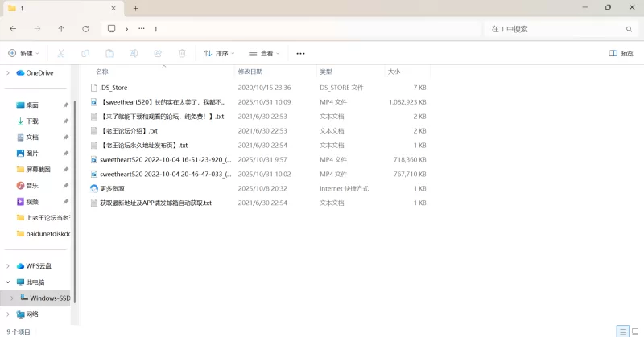
Task: Click the Rename icon in toolbar
Action: (x=133, y=53)
